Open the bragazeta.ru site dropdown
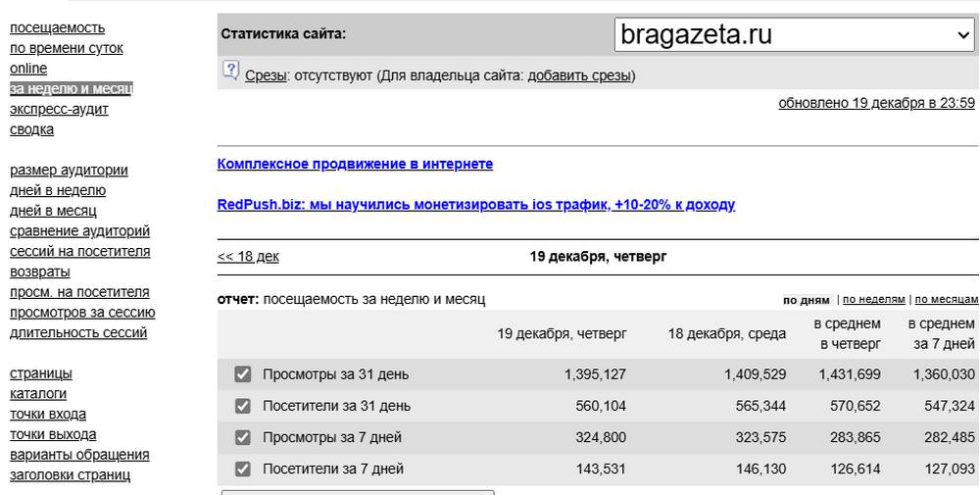 coord(794,35)
